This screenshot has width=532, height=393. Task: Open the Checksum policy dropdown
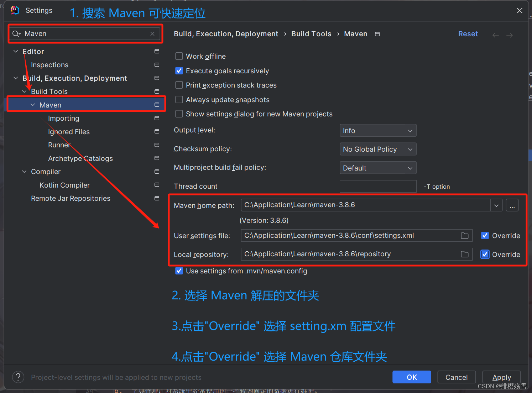click(x=378, y=149)
